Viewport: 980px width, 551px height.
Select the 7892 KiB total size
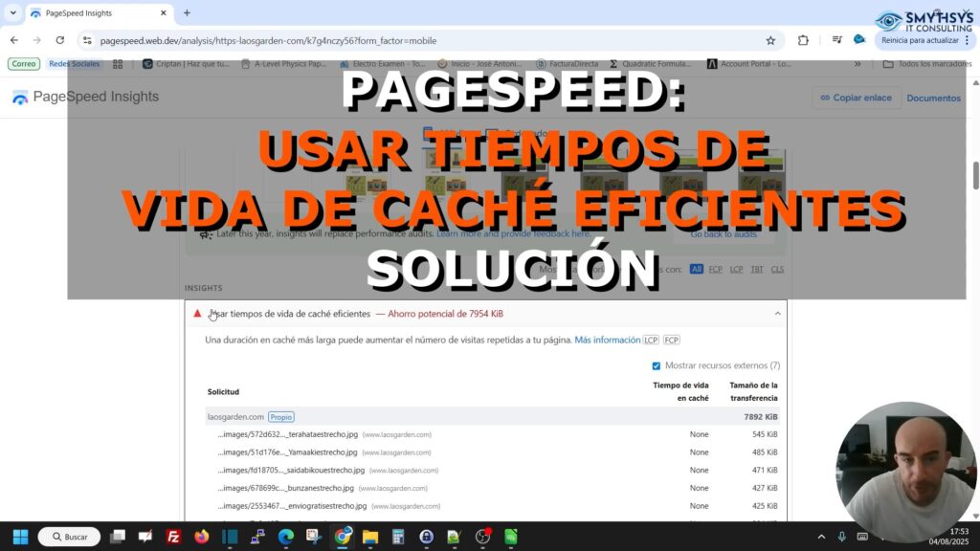click(x=761, y=417)
